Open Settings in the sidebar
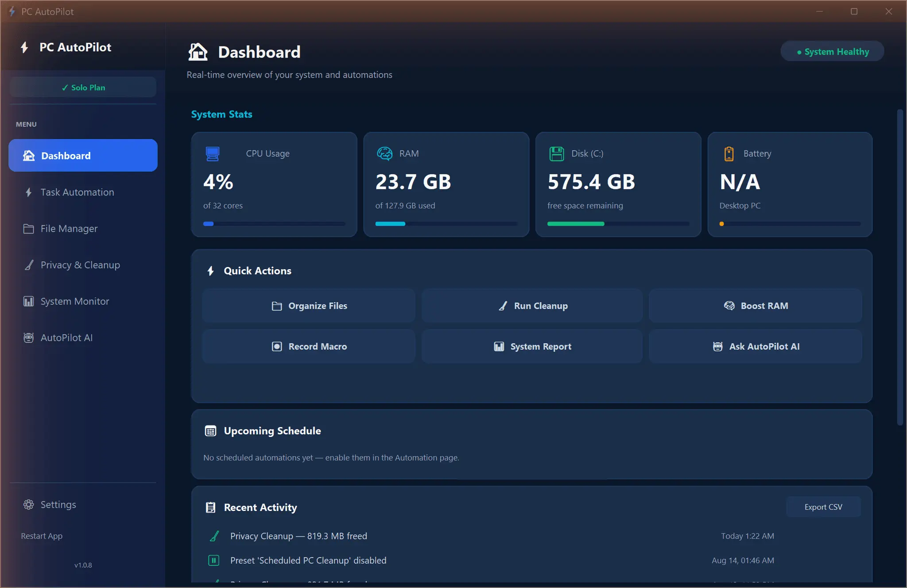Viewport: 907px width, 588px height. pyautogui.click(x=83, y=505)
